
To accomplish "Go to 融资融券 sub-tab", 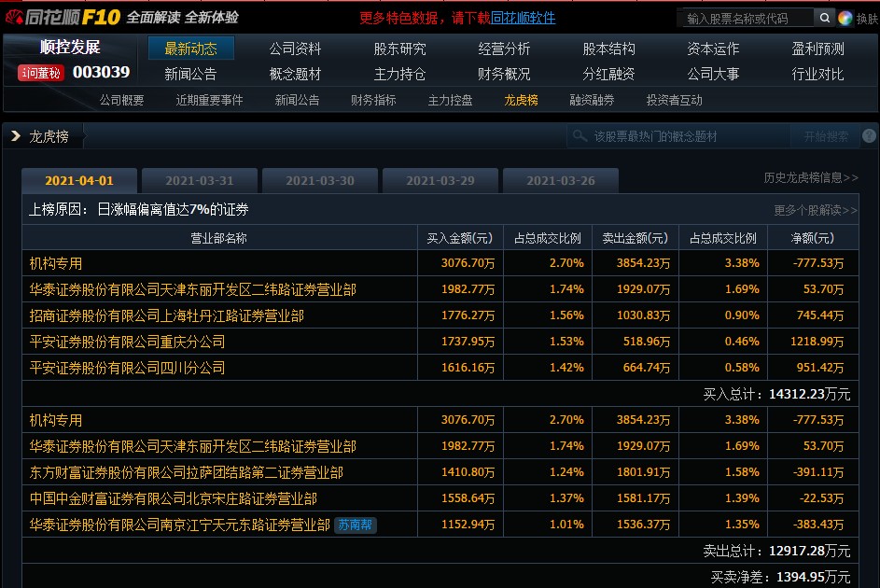I will [x=592, y=101].
